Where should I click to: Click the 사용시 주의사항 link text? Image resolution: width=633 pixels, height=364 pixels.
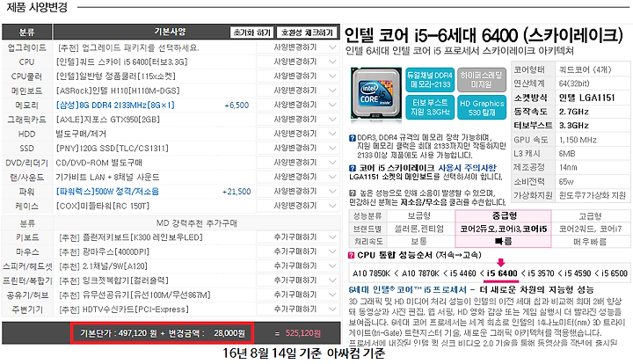(467, 168)
